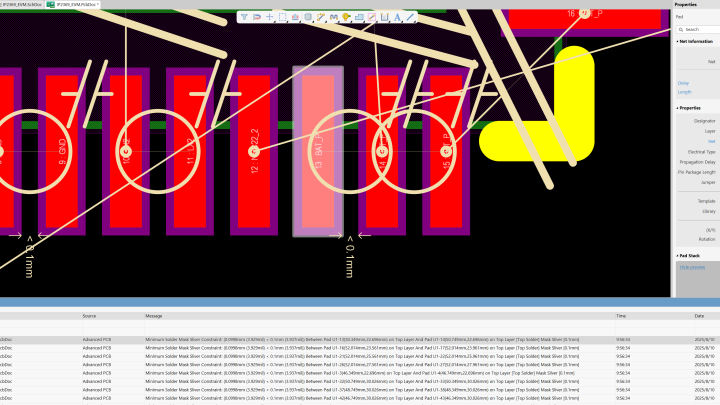Choose the dashed rectangle selection tool
Image resolution: width=720 pixels, height=405 pixels.
coord(283,17)
